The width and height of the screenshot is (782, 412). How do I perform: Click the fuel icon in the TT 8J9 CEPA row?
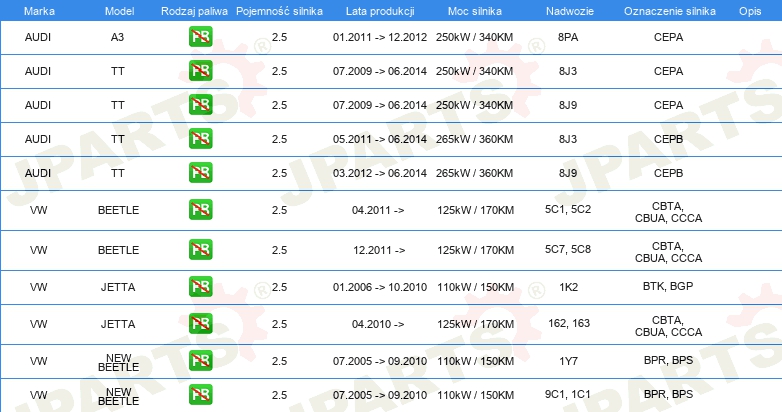(x=200, y=105)
